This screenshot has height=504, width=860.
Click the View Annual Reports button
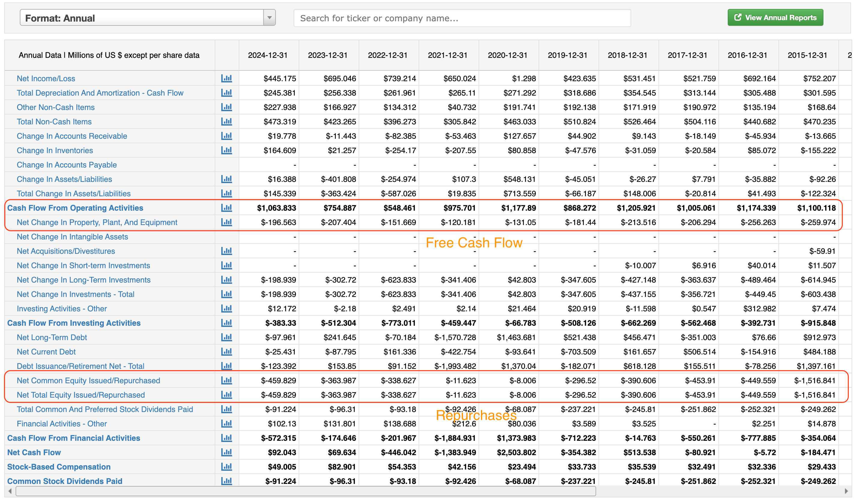point(775,18)
